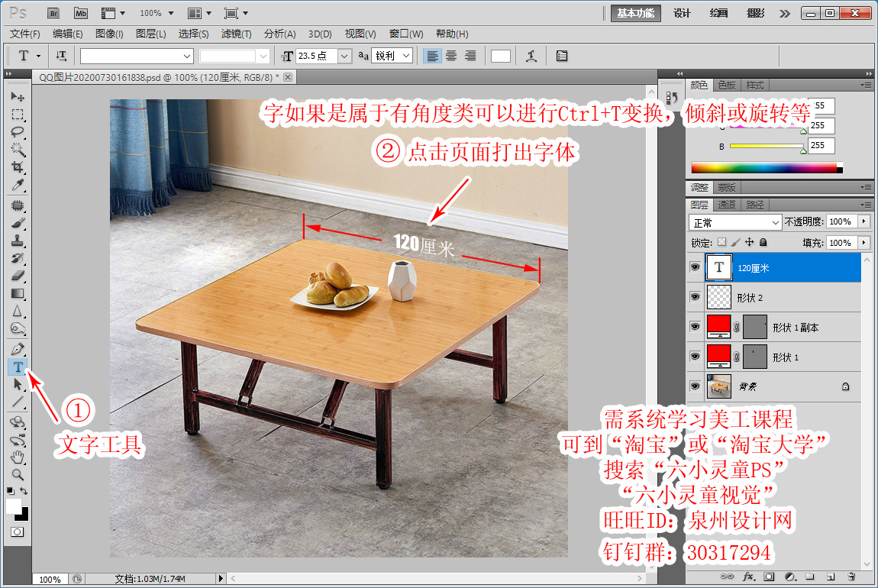Toggle lock all for layer
The height and width of the screenshot is (588, 878).
click(x=763, y=242)
